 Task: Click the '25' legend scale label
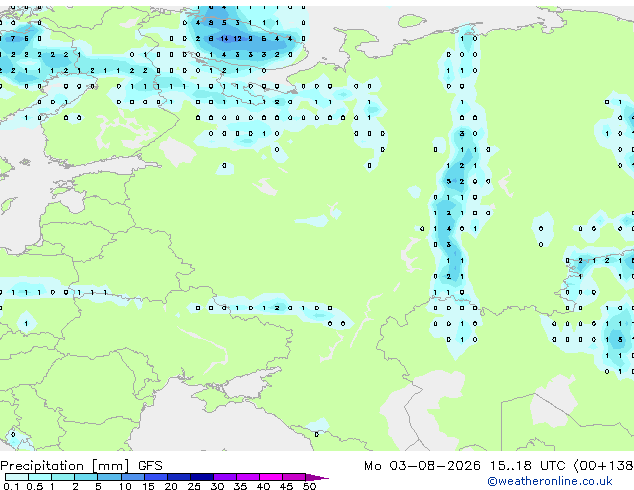tap(194, 486)
